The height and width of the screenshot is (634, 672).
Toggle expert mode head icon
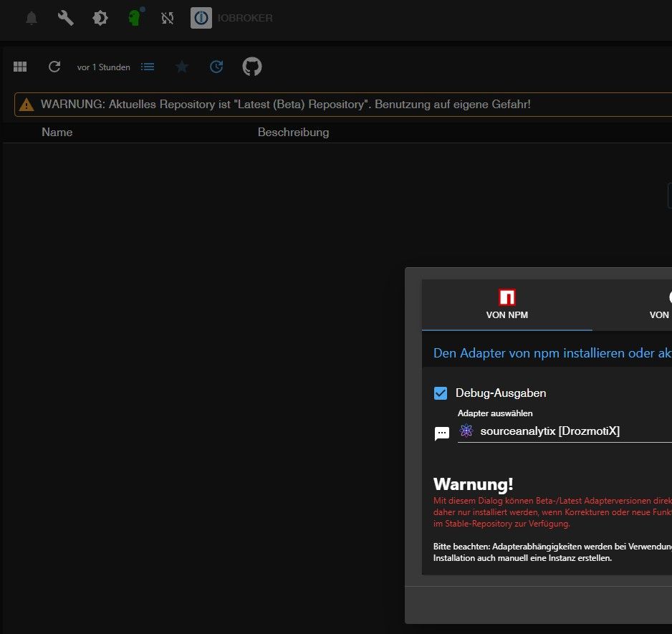135,17
